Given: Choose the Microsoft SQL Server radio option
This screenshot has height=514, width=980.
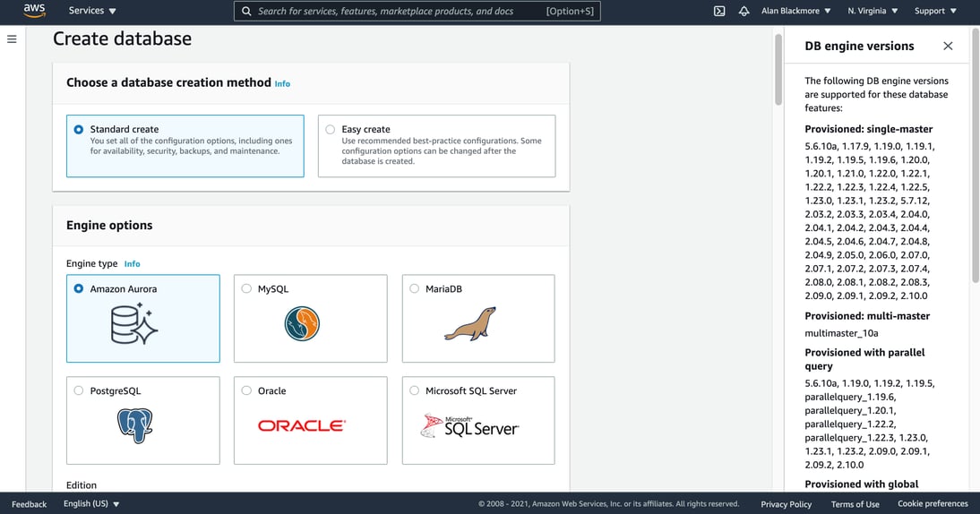Looking at the screenshot, I should (414, 390).
